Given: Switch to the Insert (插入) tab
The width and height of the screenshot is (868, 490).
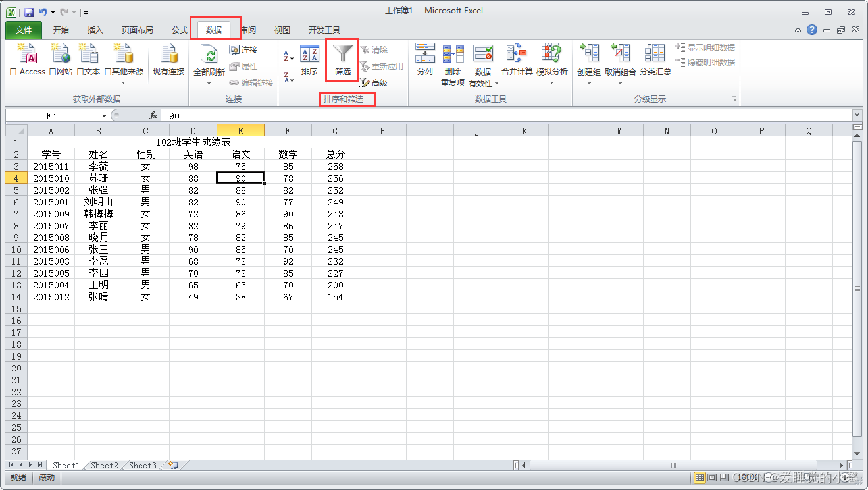Looking at the screenshot, I should (95, 30).
